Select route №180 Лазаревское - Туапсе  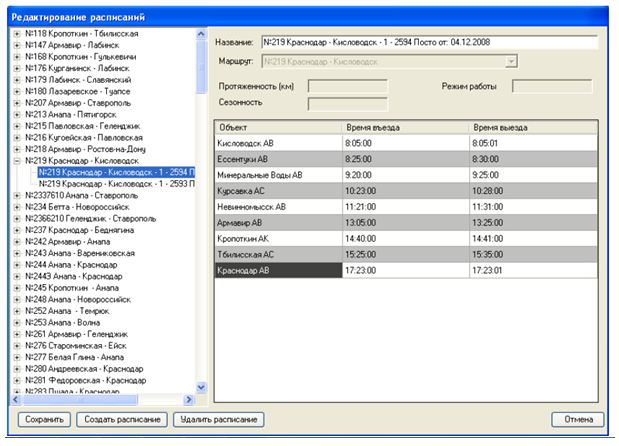pyautogui.click(x=77, y=92)
